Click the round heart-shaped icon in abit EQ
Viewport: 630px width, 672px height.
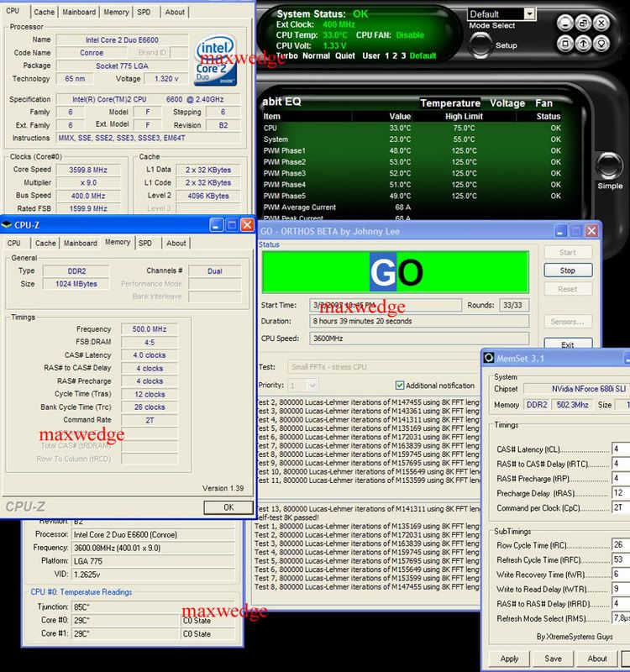click(x=601, y=44)
